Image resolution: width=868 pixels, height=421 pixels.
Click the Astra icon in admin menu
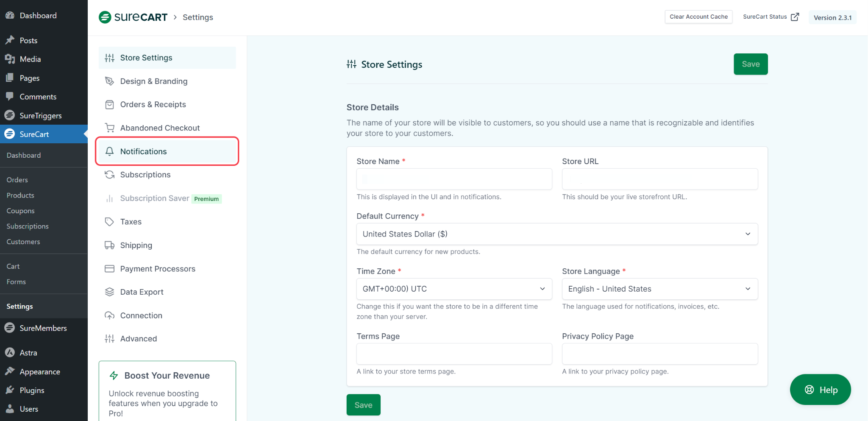(x=10, y=352)
